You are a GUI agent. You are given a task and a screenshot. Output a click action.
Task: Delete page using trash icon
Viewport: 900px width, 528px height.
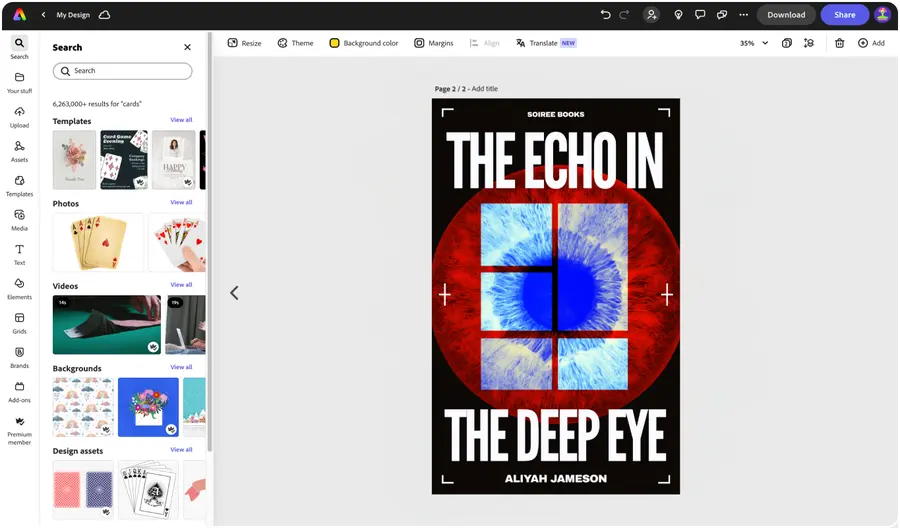click(x=839, y=43)
